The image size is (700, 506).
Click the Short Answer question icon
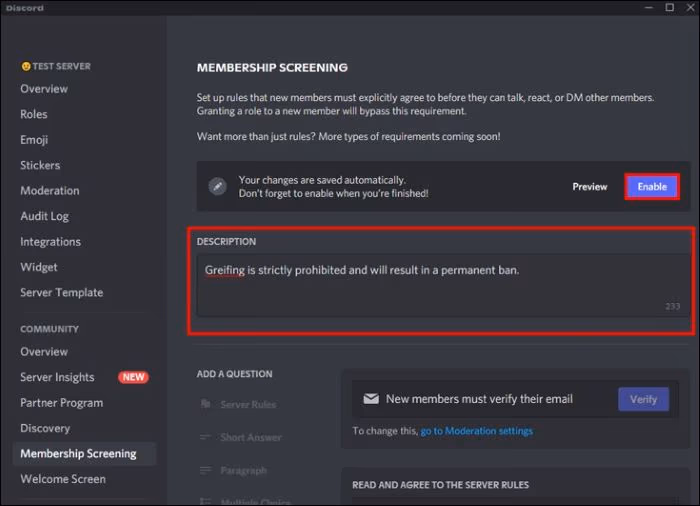205,438
